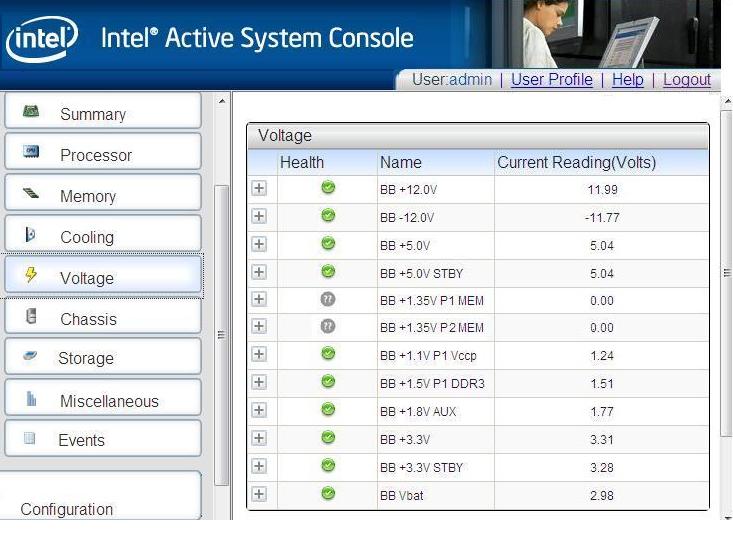Click the 3.31 reading cell

(x=602, y=440)
